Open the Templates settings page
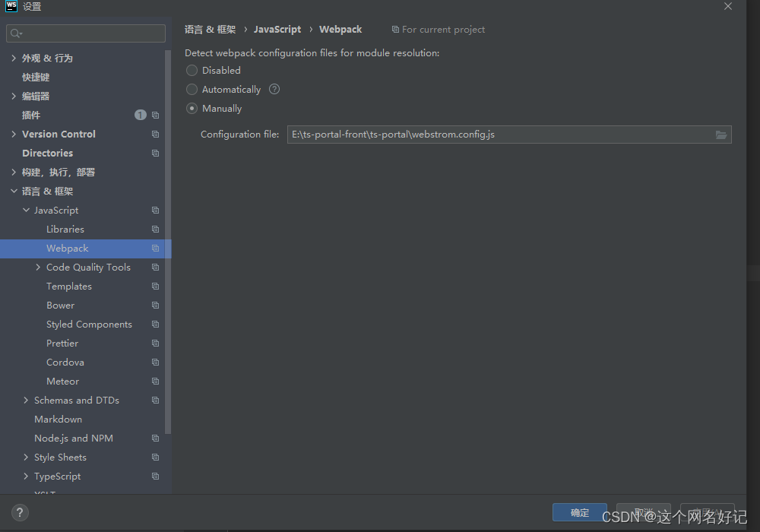Screen dimensions: 760x532 pyautogui.click(x=69, y=287)
